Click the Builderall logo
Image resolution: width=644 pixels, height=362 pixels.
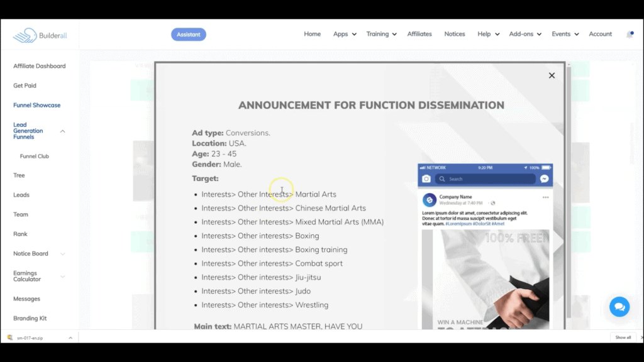40,35
